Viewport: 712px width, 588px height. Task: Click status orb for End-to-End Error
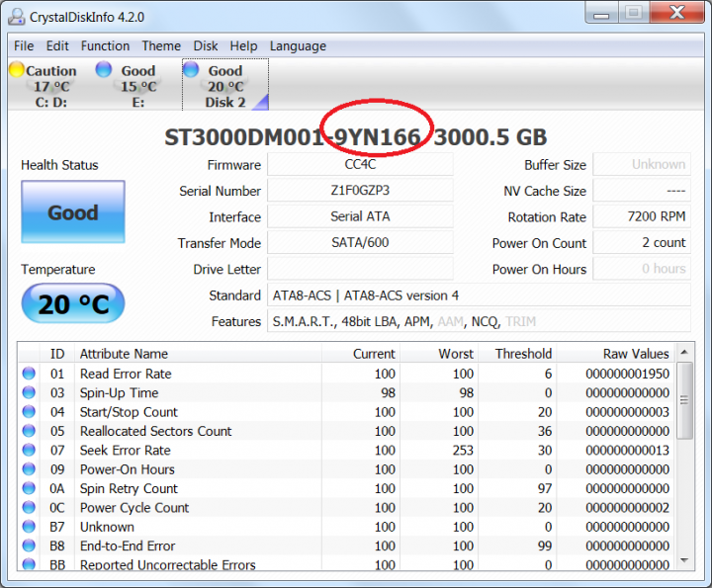click(x=29, y=545)
